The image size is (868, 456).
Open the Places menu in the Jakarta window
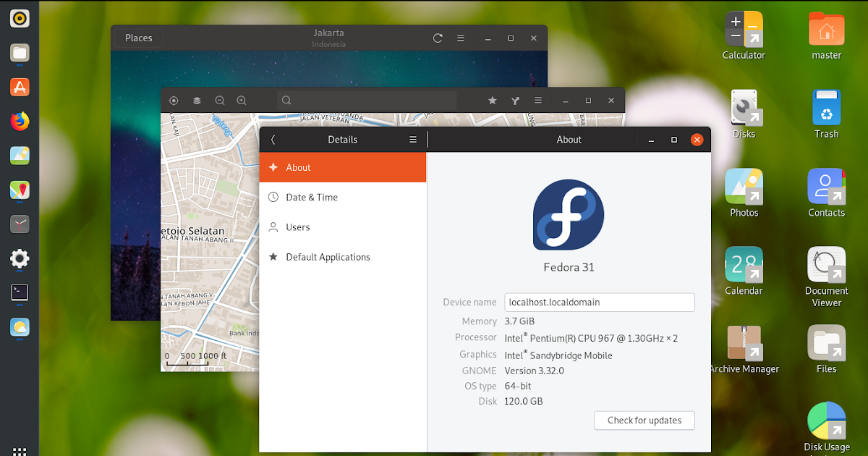point(137,38)
